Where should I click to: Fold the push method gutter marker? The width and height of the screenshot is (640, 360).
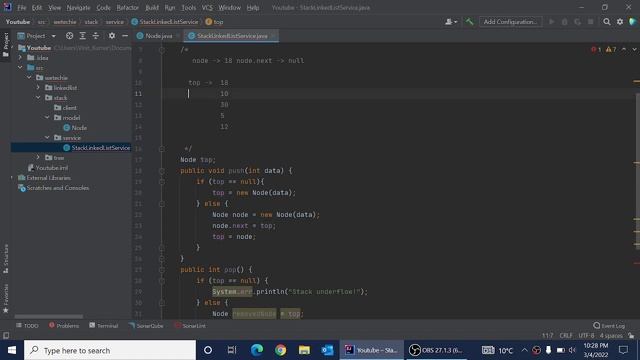tap(162, 171)
